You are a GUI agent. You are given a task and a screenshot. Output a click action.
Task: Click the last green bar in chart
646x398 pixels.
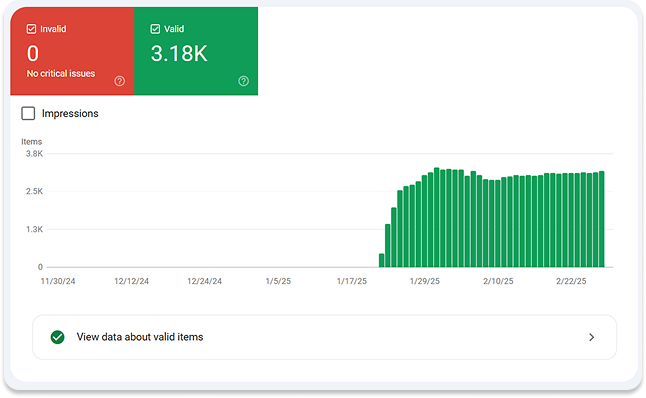pyautogui.click(x=602, y=219)
